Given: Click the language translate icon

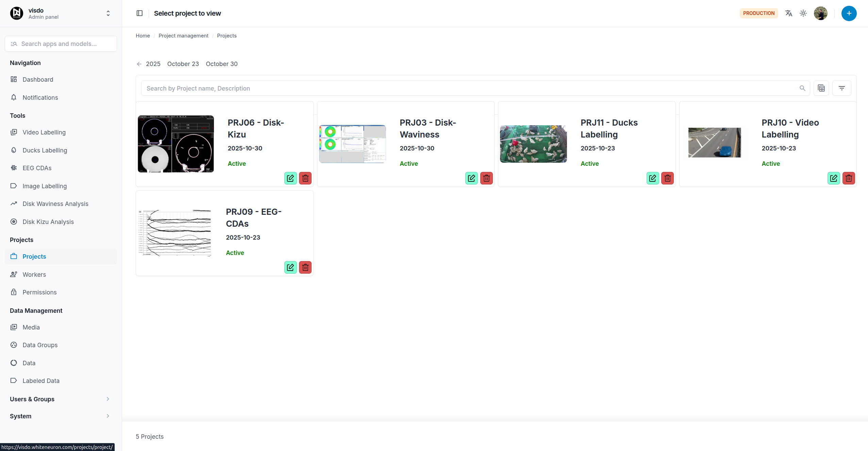Looking at the screenshot, I should 788,13.
